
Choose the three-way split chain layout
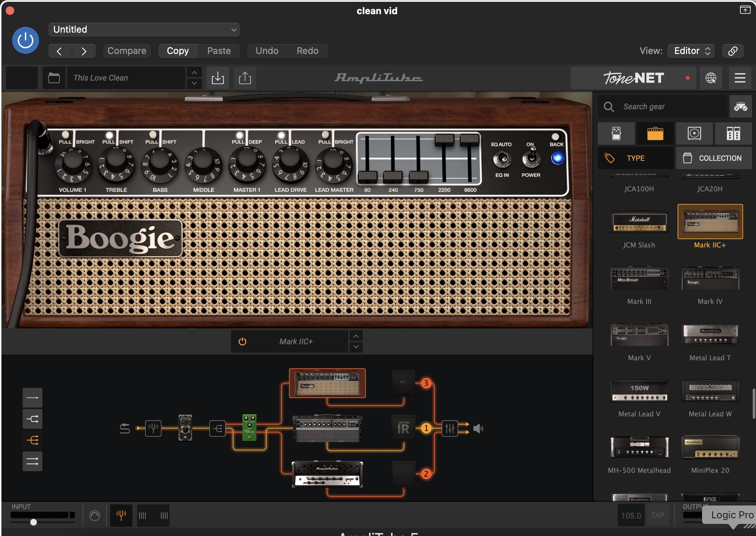pyautogui.click(x=32, y=440)
